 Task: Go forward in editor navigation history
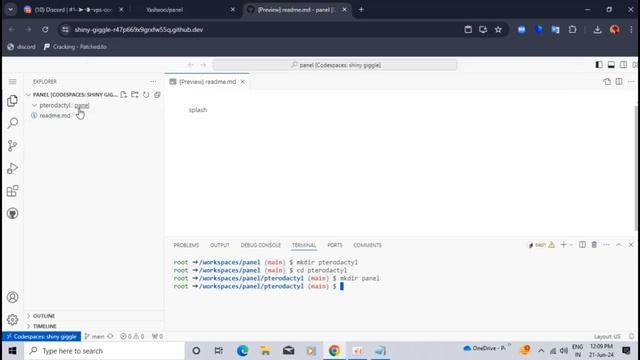point(203,65)
